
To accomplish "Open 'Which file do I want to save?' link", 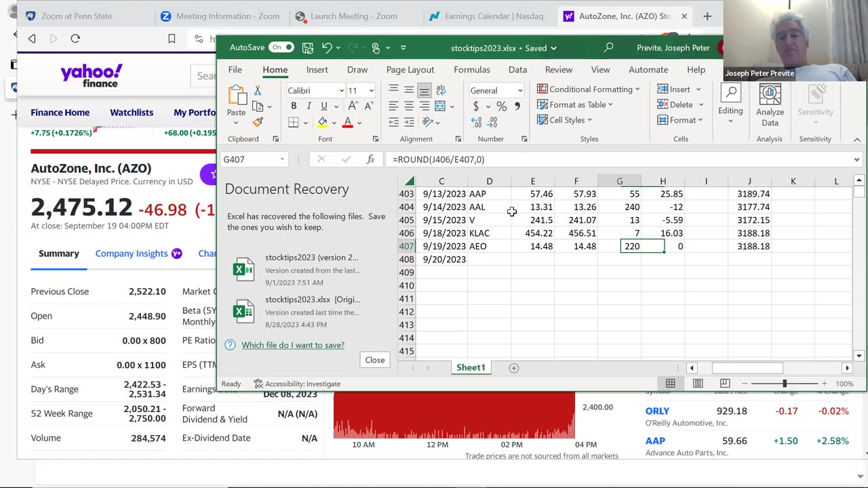I will click(293, 345).
